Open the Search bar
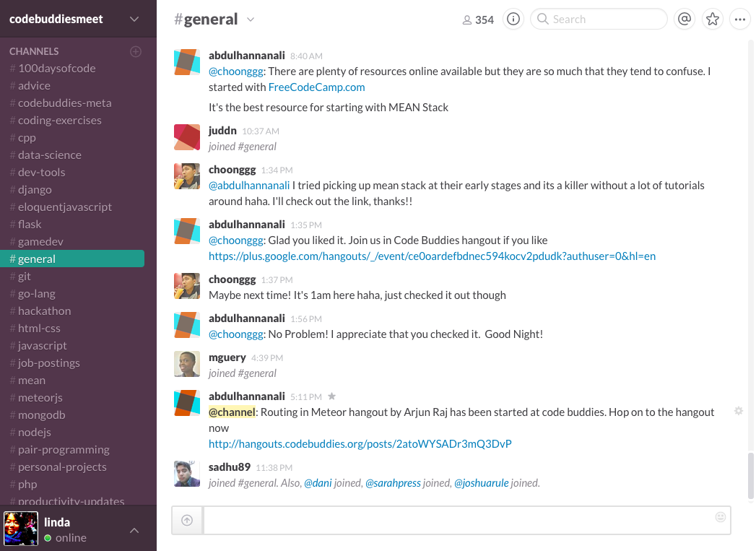The image size is (756, 551). (x=598, y=19)
